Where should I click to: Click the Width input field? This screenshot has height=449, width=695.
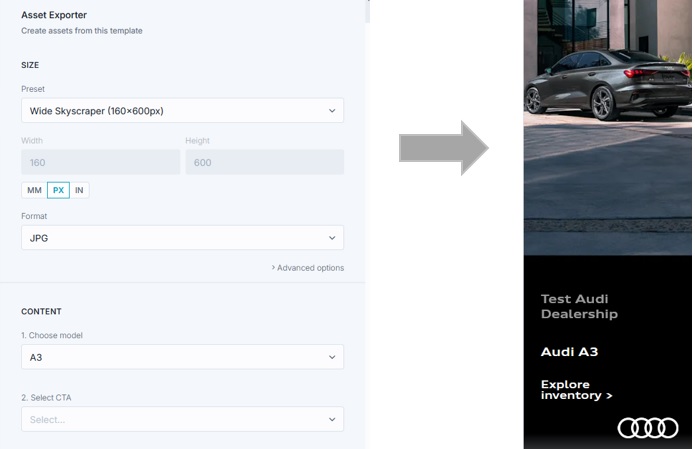[100, 162]
